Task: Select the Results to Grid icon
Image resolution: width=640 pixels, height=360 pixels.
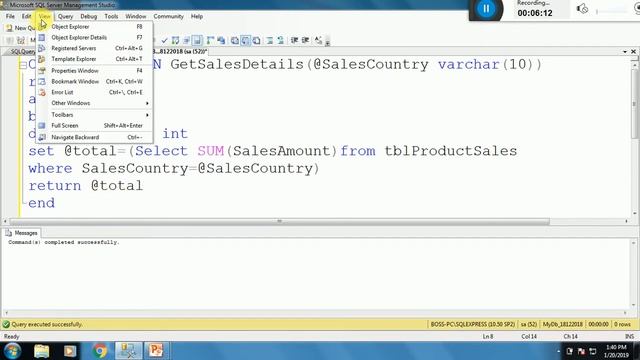Action: click(245, 40)
